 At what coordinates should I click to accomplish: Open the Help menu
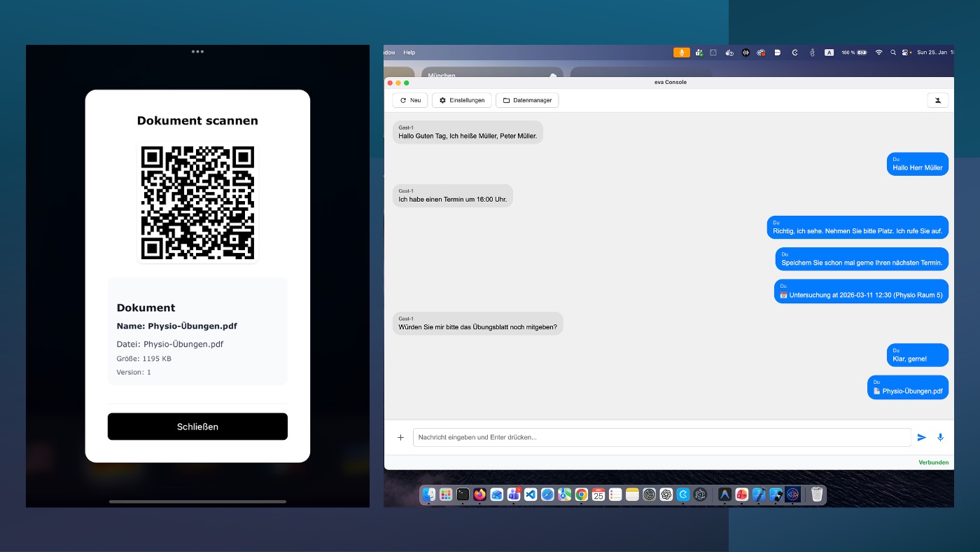point(409,53)
